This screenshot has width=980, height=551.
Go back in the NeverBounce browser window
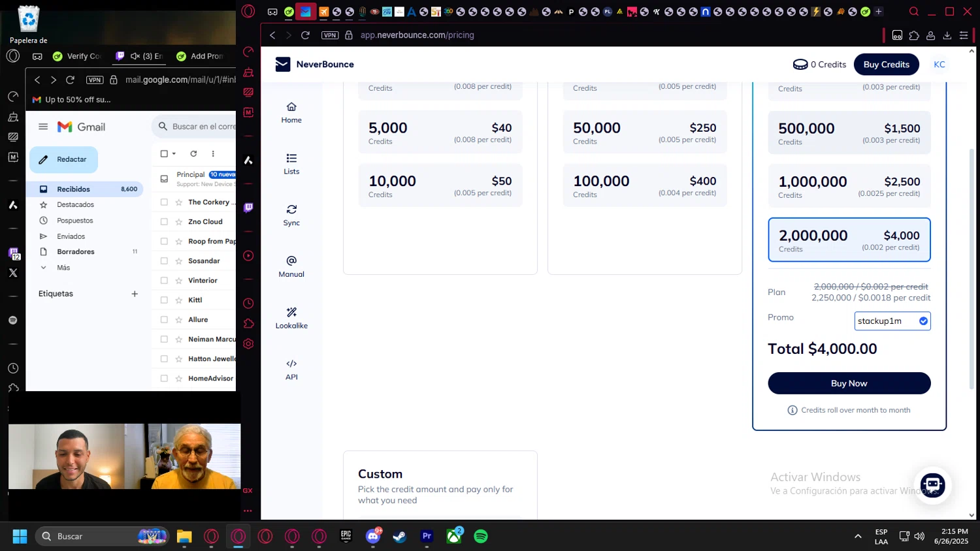(x=272, y=35)
